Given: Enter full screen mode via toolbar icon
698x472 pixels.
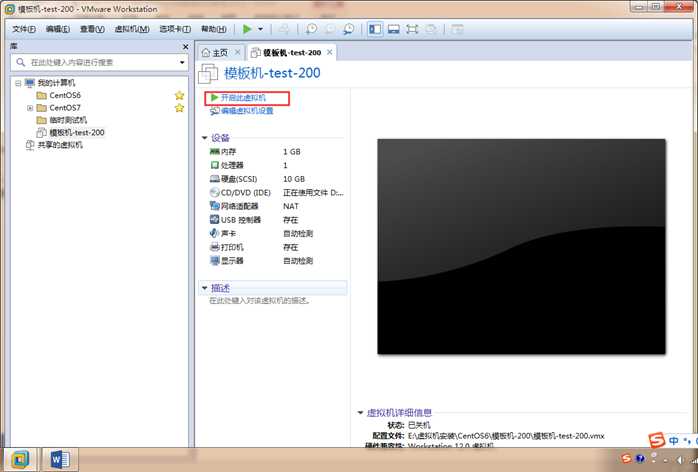Looking at the screenshot, I should 412,29.
